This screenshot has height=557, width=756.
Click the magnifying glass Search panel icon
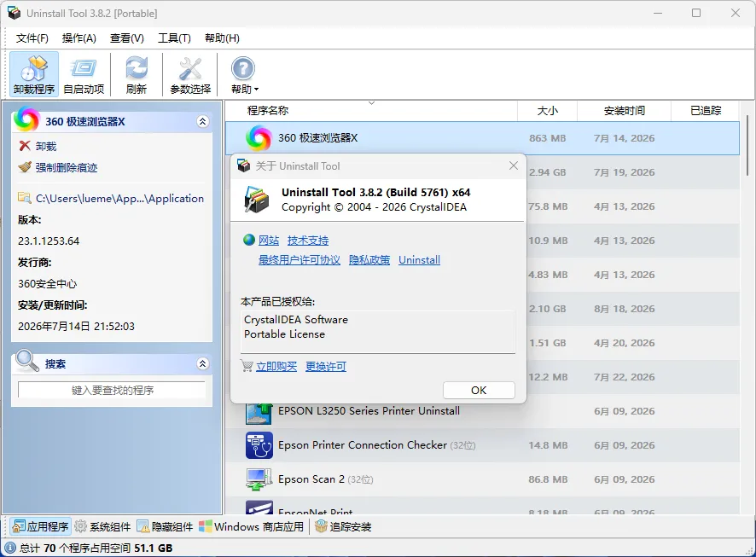pyautogui.click(x=27, y=361)
